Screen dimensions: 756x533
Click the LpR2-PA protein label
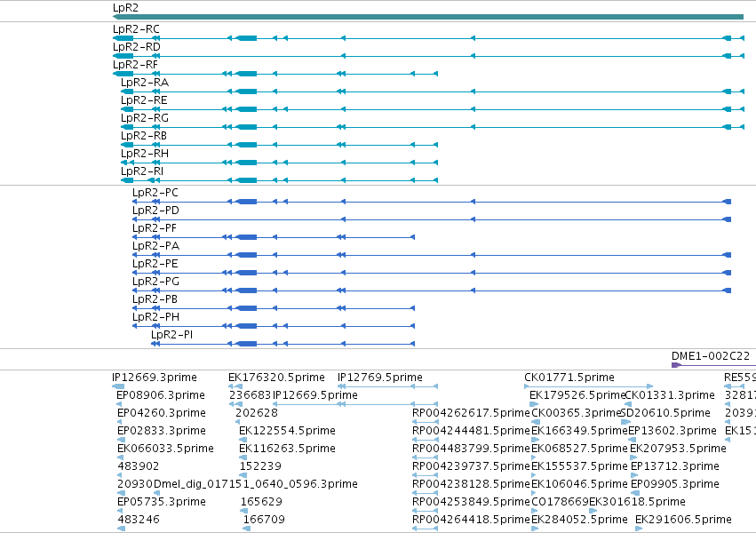click(155, 247)
